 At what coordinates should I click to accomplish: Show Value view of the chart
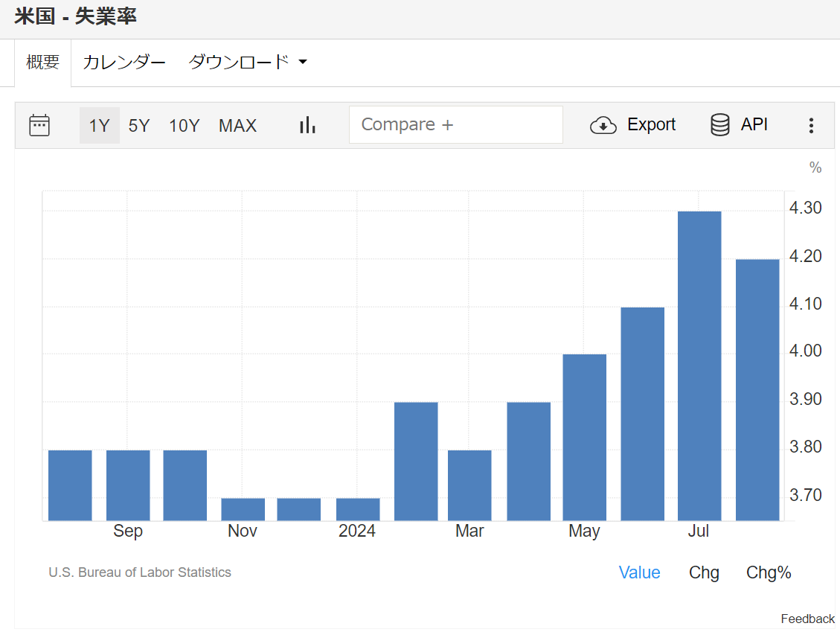(x=639, y=572)
